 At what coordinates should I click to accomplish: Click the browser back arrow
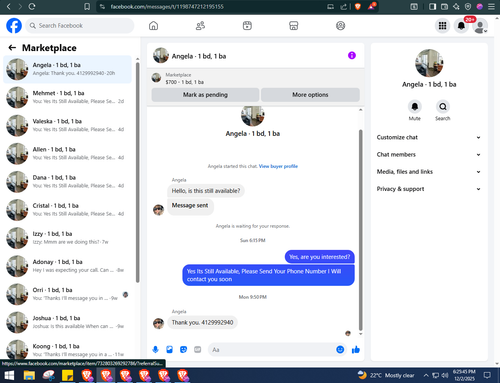click(x=9, y=6)
